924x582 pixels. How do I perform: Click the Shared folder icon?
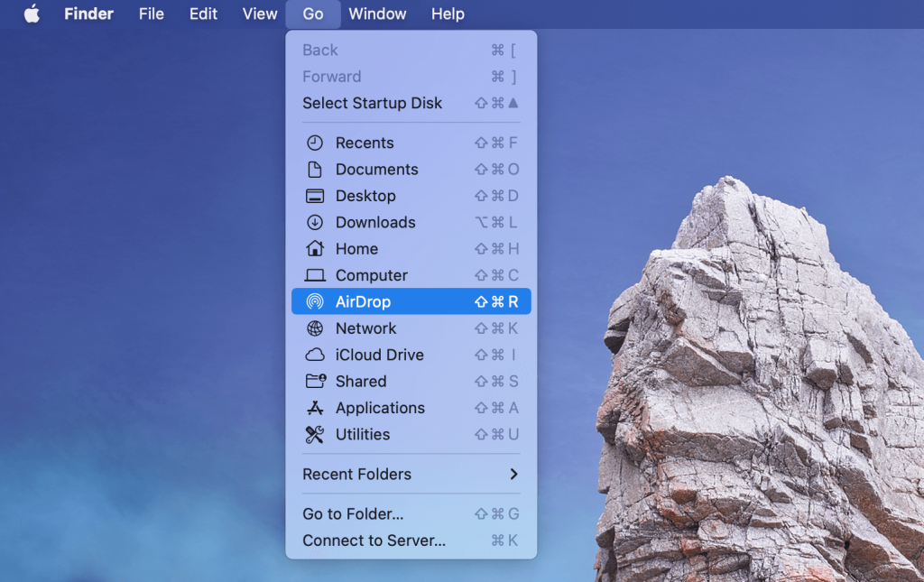pos(315,381)
